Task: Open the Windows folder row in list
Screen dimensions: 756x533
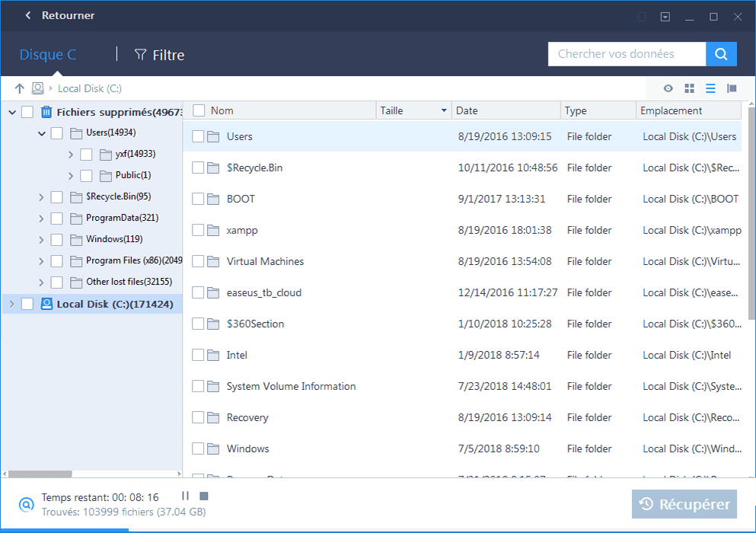Action: coord(463,448)
